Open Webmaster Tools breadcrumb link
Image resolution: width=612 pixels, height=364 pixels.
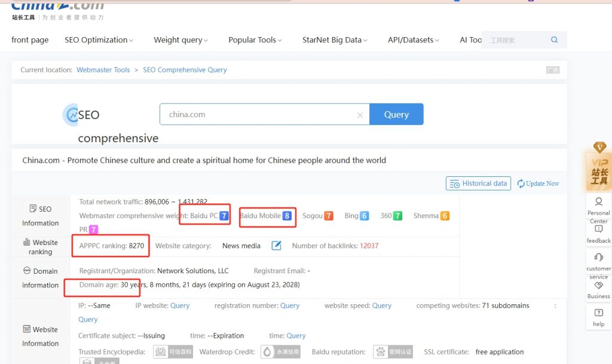tap(103, 70)
